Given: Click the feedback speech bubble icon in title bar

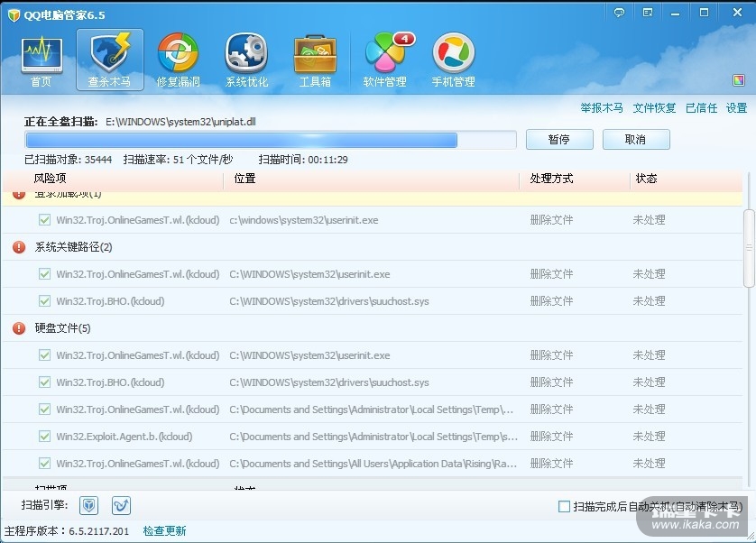Looking at the screenshot, I should click(619, 13).
